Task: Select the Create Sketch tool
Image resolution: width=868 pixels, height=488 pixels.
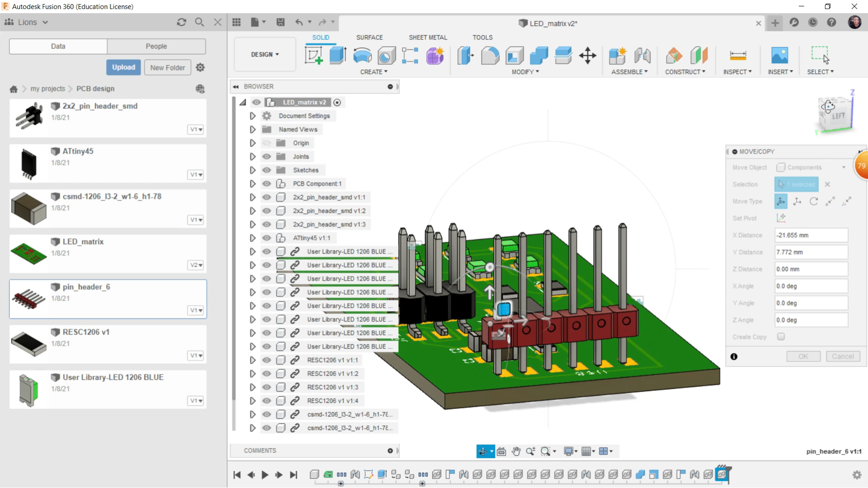Action: click(x=314, y=56)
